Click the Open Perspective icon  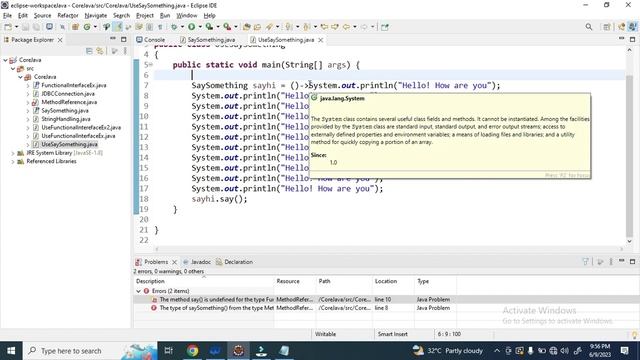pyautogui.click(x=607, y=27)
